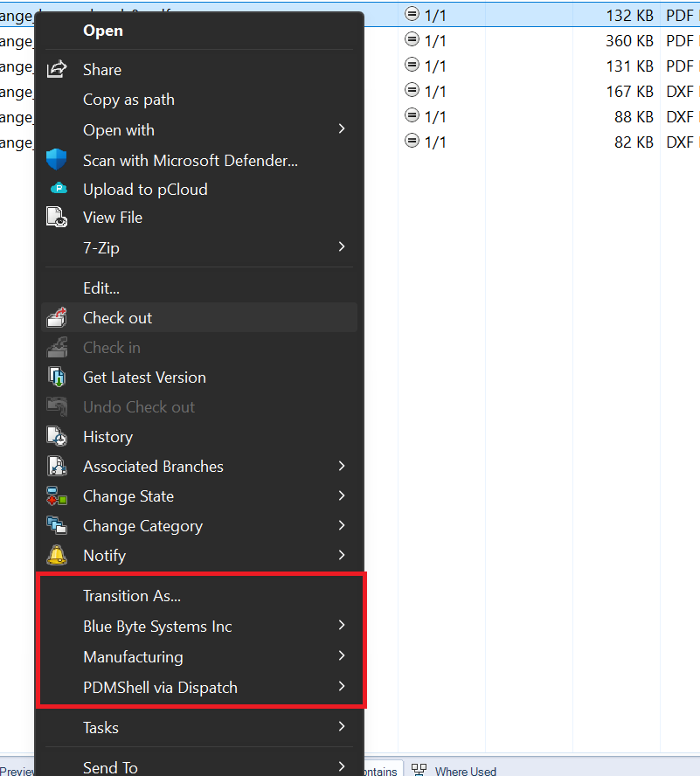700x776 pixels.
Task: Expand the PDMShell via Dispatch submenu arrow
Action: click(342, 687)
